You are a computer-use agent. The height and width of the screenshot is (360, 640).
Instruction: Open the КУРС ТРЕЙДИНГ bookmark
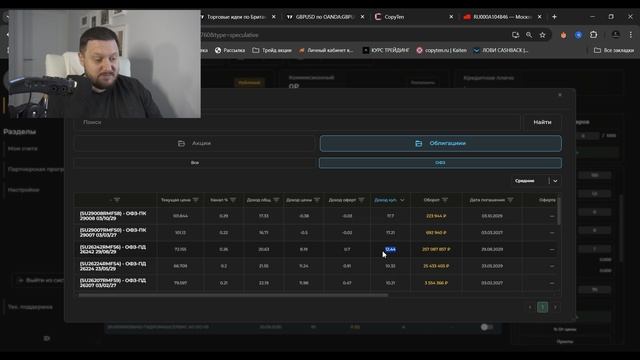[x=386, y=50]
